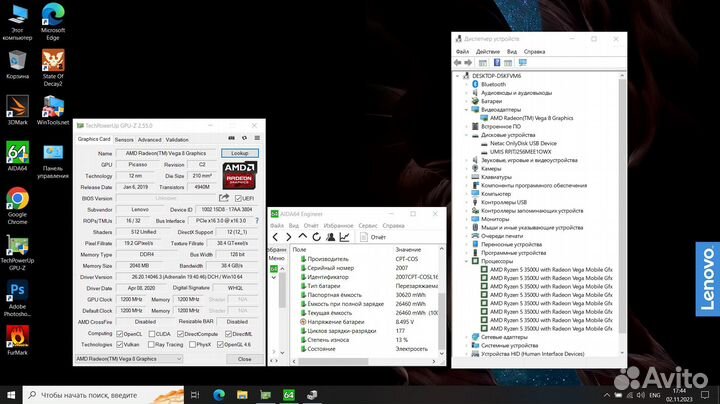Expand the Батареи node in Device Manager
This screenshot has width=720, height=404.
(467, 101)
